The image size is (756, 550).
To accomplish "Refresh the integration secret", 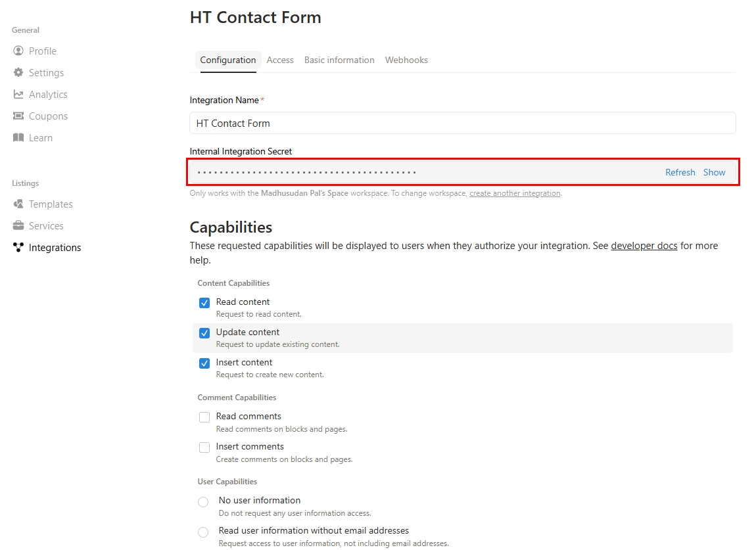I will click(680, 172).
